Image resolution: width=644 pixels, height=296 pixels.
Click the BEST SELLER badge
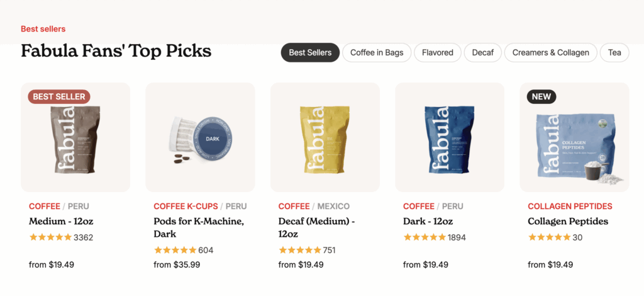point(59,97)
